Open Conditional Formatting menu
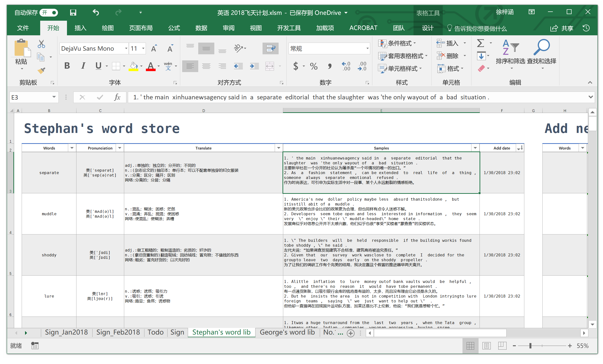 point(397,43)
